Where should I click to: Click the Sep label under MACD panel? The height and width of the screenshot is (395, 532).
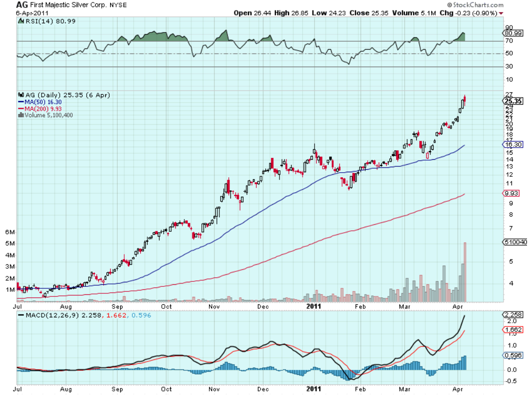(x=117, y=389)
